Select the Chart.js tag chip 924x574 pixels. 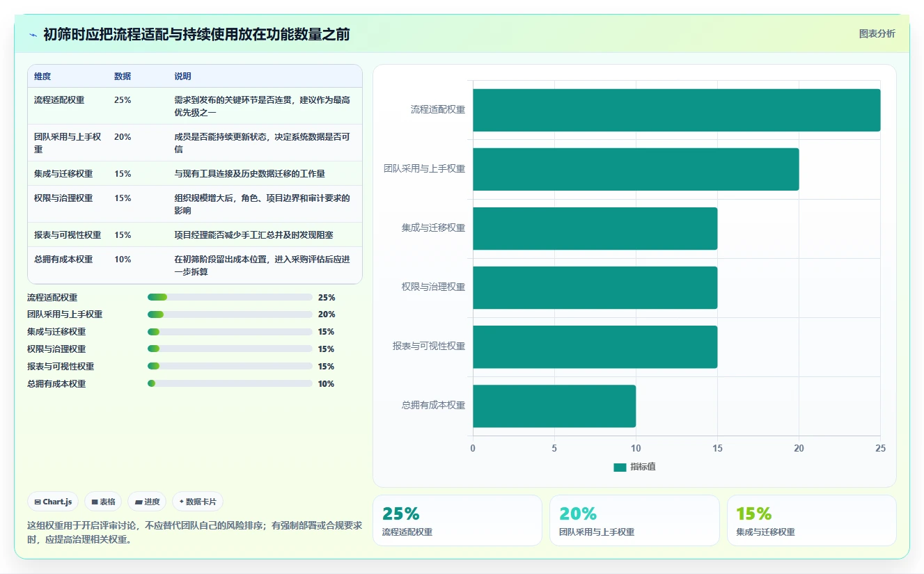click(53, 502)
